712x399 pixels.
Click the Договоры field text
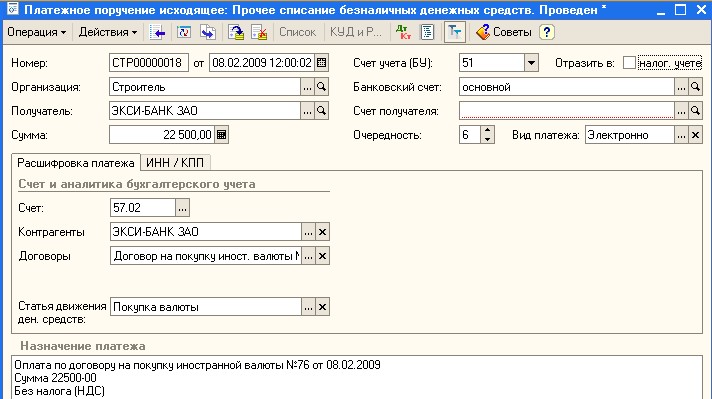pos(206,256)
